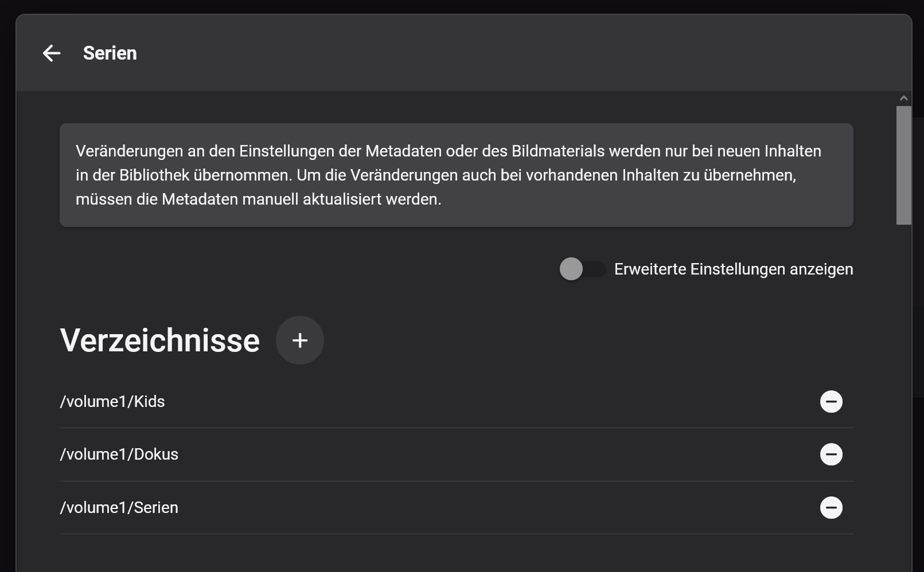The height and width of the screenshot is (572, 924).
Task: Remove the /volume1/Dokus directory
Action: pyautogui.click(x=831, y=455)
